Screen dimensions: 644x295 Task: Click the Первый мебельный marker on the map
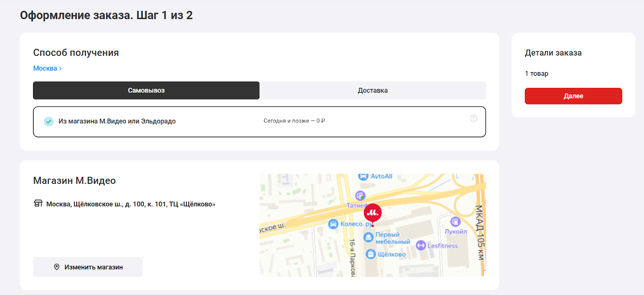369,237
